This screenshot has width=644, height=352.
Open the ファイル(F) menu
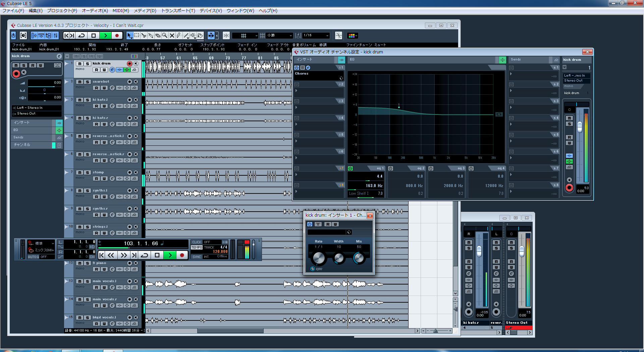(x=13, y=11)
